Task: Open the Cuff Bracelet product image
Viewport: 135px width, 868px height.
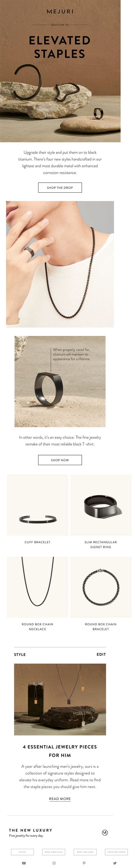Action: pos(37,505)
